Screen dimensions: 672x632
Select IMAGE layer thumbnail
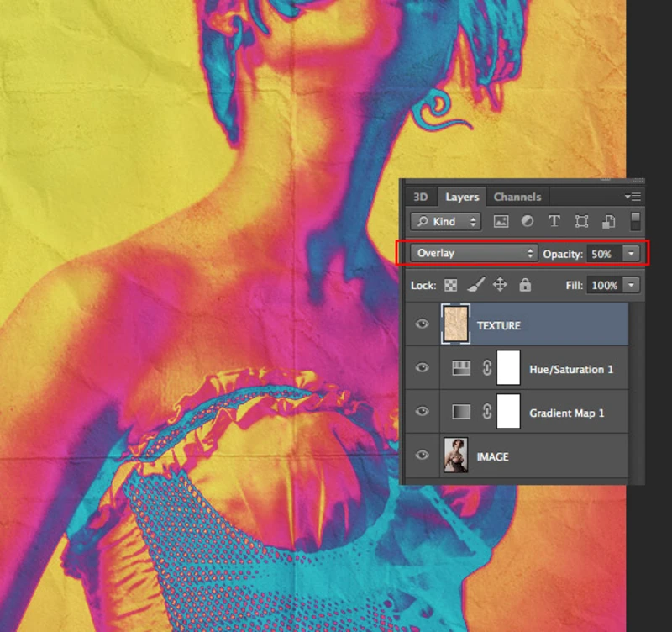tap(455, 456)
